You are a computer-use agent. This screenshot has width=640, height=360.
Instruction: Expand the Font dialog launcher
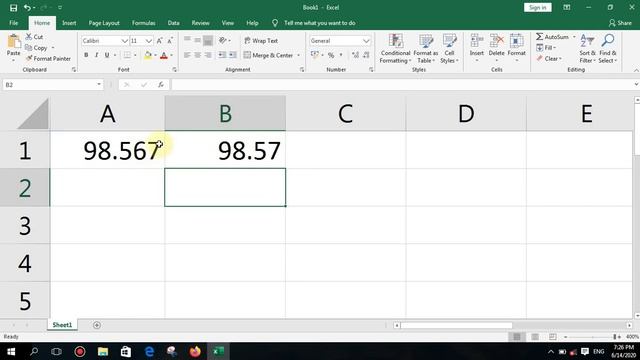175,70
